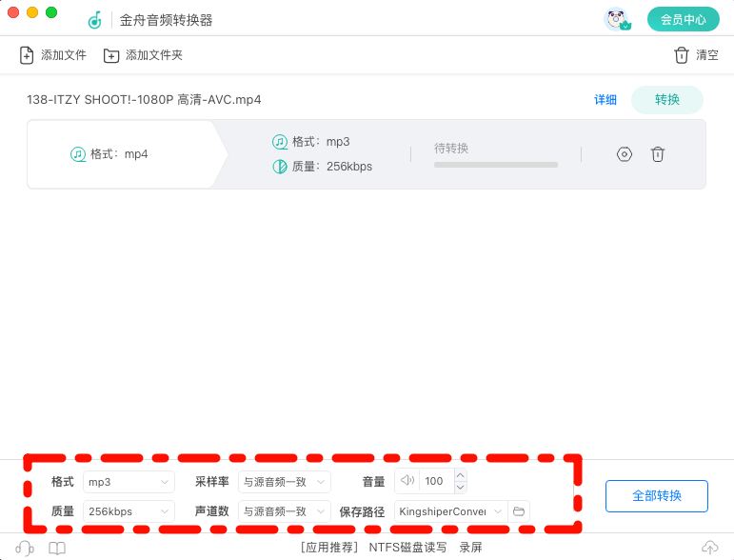The width and height of the screenshot is (734, 560).
Task: Open the 格式 mp3 dropdown
Action: point(129,482)
